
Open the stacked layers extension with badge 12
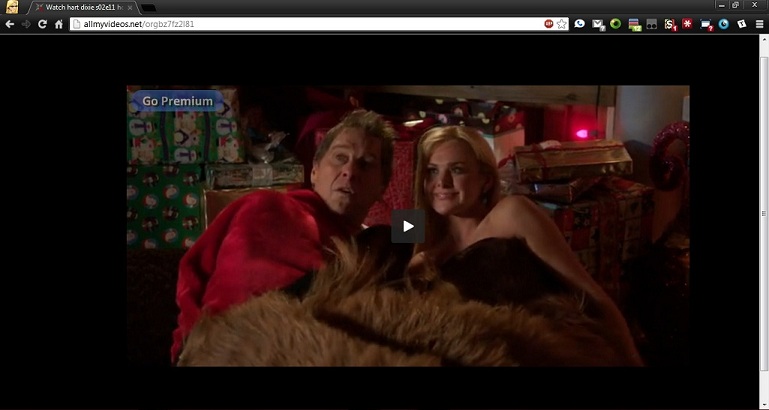(x=635, y=25)
